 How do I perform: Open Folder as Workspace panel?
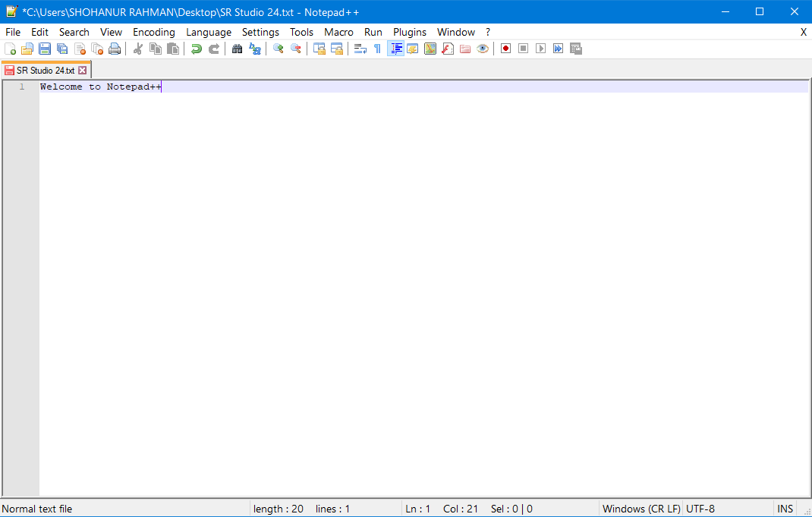pos(465,49)
